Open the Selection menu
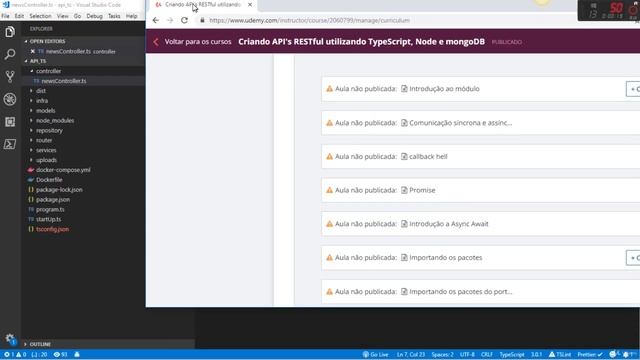This screenshot has height=360, width=640. [40, 16]
